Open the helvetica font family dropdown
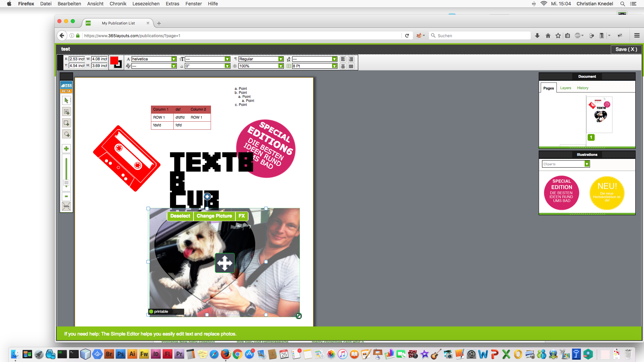This screenshot has width=644, height=362. tap(174, 59)
